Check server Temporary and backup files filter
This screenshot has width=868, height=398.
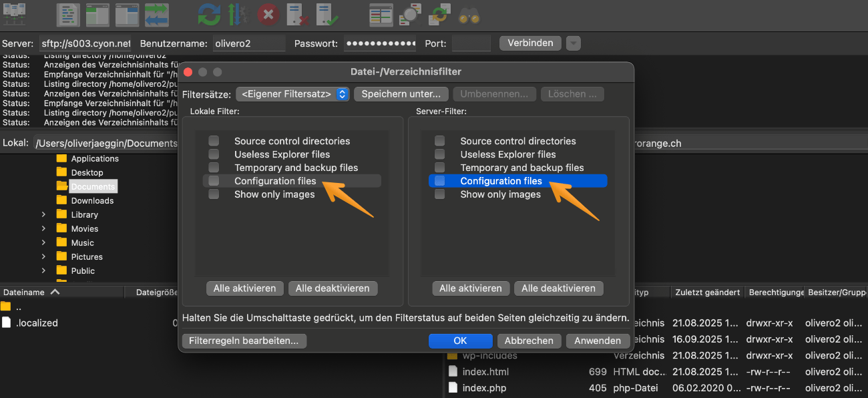439,168
